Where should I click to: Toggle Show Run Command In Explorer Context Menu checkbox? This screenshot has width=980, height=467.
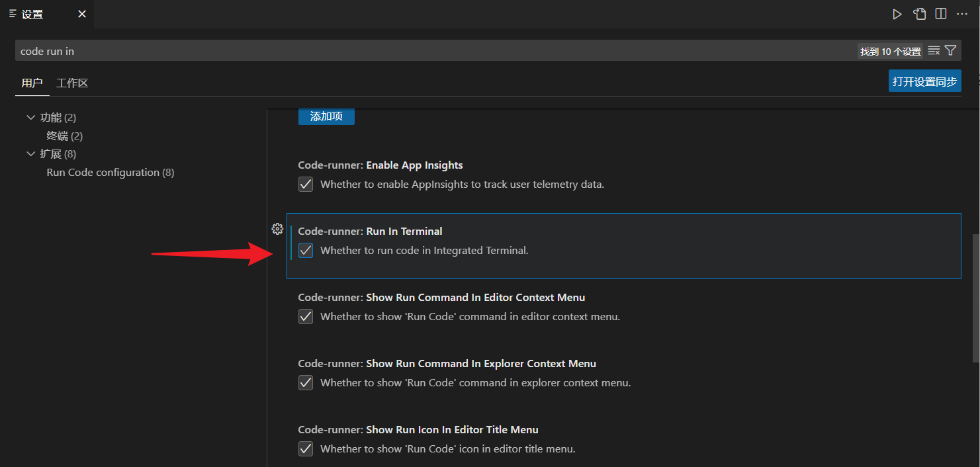(x=306, y=383)
